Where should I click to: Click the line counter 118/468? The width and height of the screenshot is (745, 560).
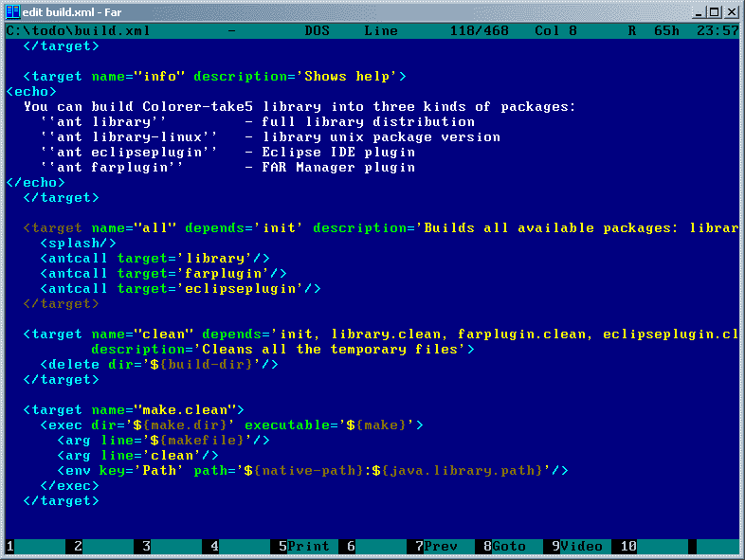pyautogui.click(x=479, y=31)
